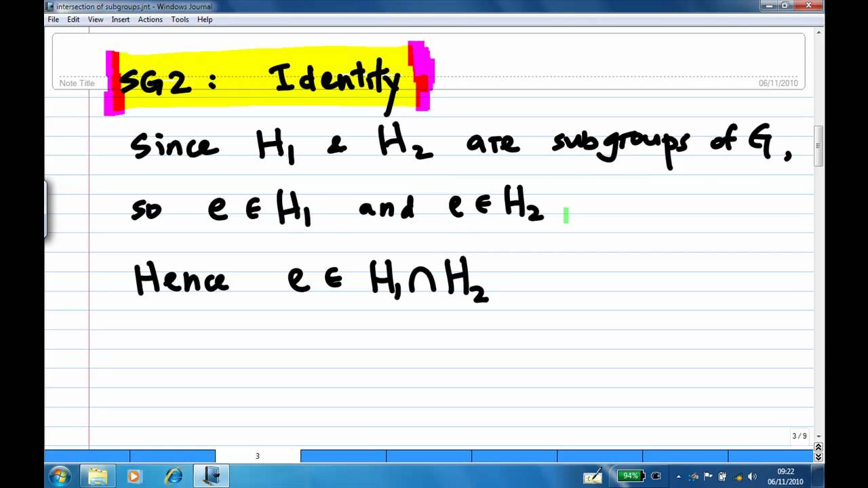Click the 94% battery meter

(631, 476)
